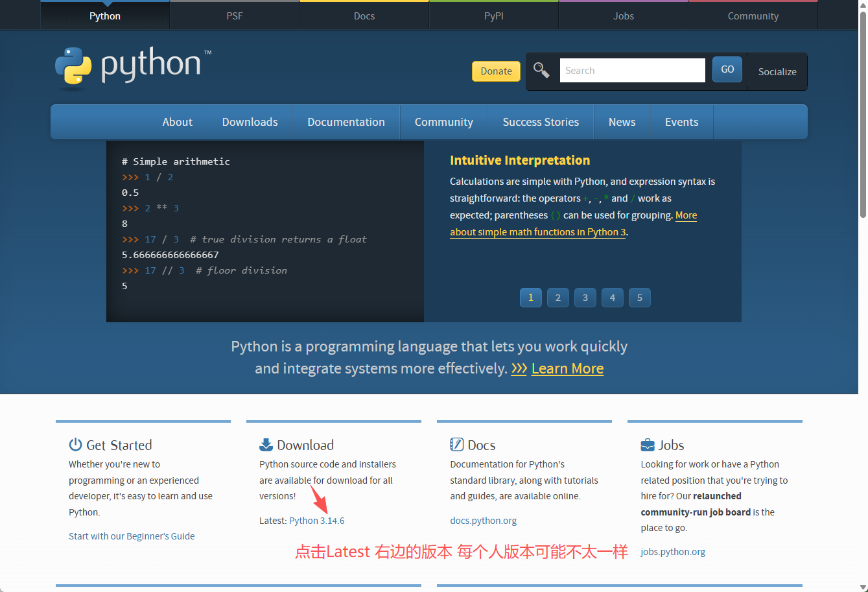Screen dimensions: 868x592
Task: Open Start with our Beginner's Guide link
Action: 132,536
